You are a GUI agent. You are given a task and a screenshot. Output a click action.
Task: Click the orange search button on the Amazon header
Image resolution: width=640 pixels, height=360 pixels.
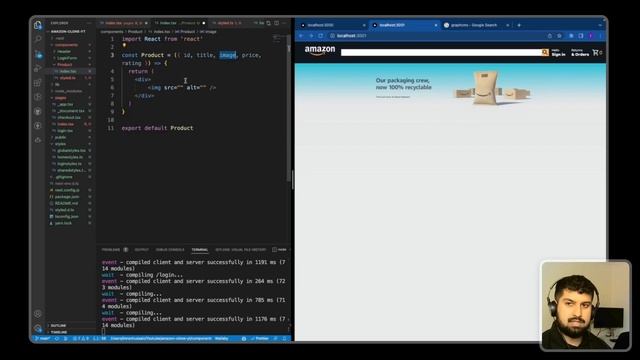pyautogui.click(x=544, y=52)
